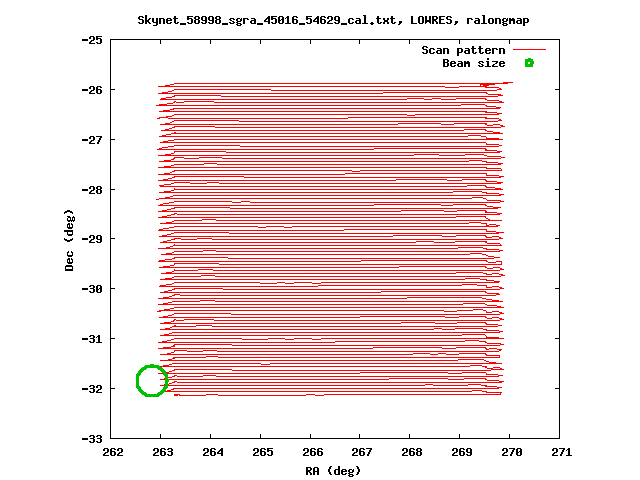Click the large green beam circle on the plot
Screen dimensions: 640x480
(152, 380)
